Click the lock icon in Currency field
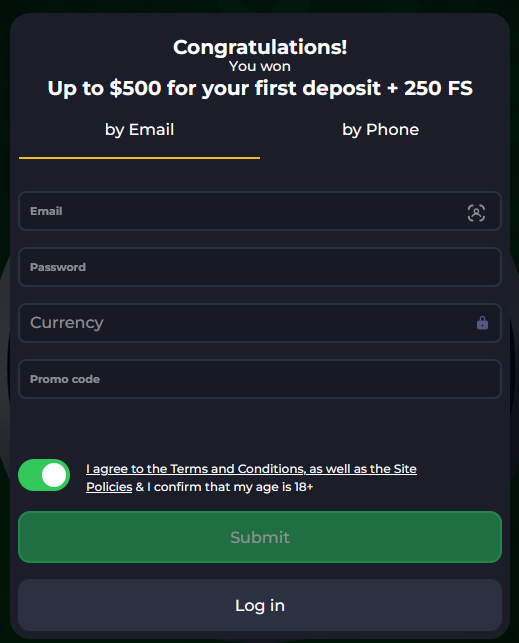Viewport: 519px width, 643px height. click(x=482, y=323)
